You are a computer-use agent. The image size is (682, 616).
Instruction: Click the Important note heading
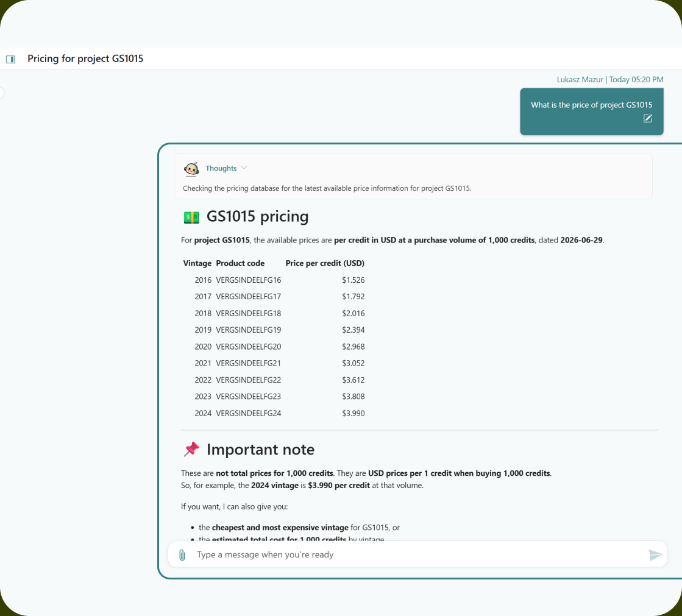click(x=260, y=450)
